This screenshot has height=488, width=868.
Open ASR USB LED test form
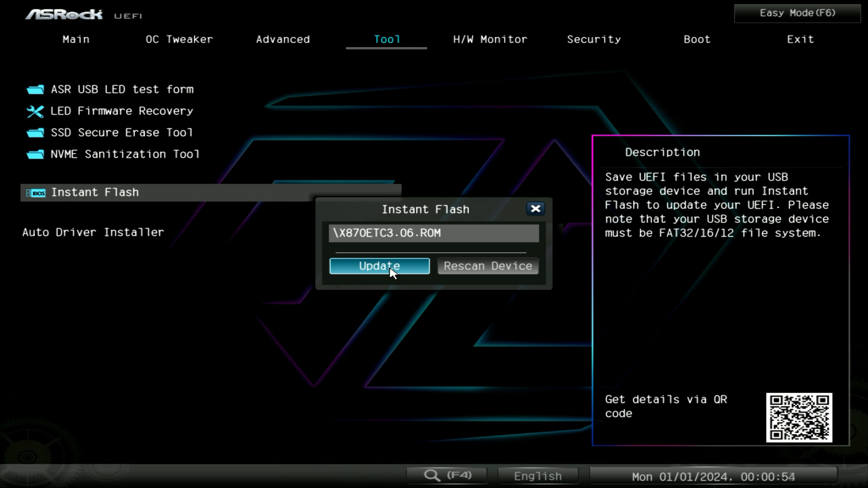122,90
